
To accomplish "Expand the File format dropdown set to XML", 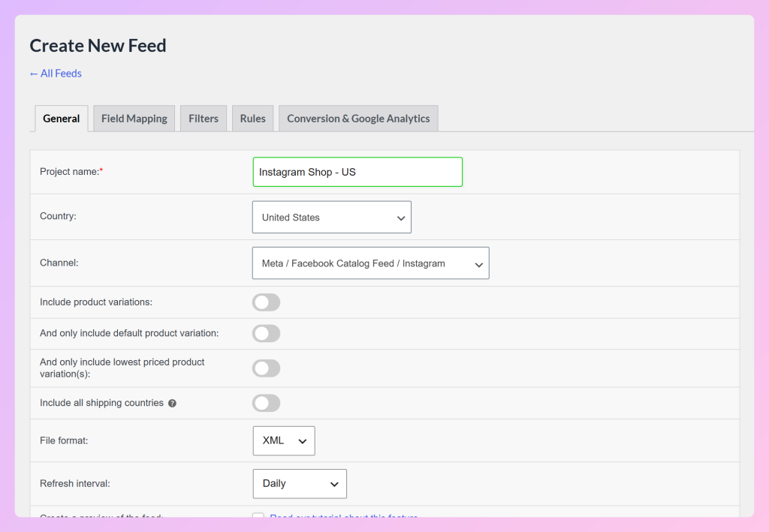I will 284,441.
